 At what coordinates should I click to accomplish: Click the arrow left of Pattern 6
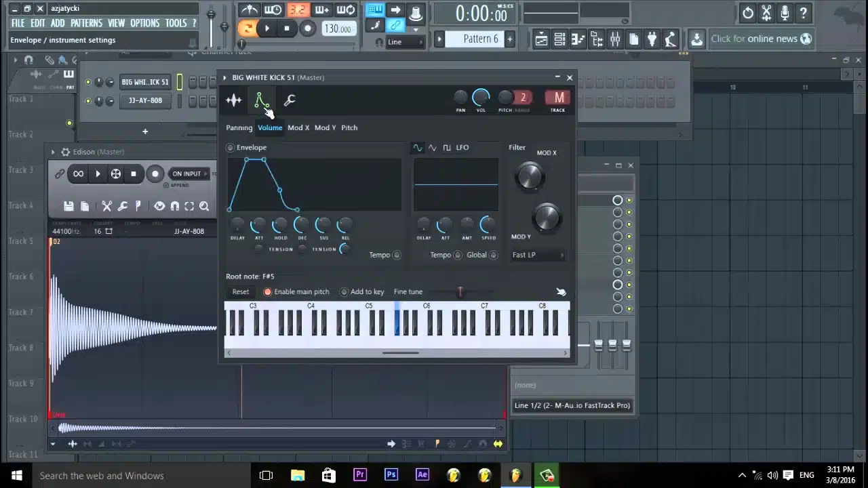pyautogui.click(x=439, y=39)
